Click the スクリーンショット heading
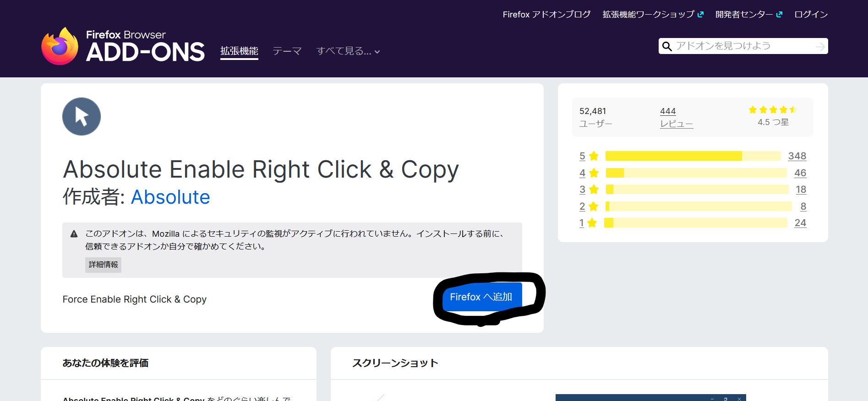Image resolution: width=868 pixels, height=401 pixels. 395,363
